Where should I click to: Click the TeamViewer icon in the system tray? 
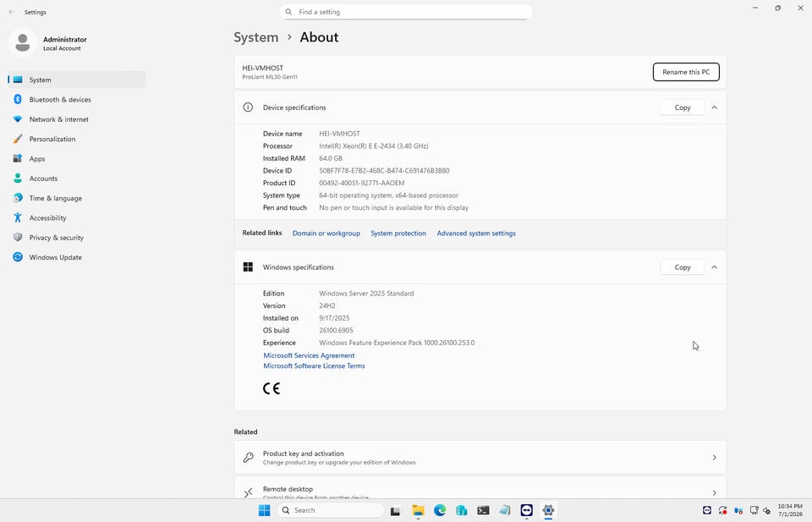pos(707,511)
